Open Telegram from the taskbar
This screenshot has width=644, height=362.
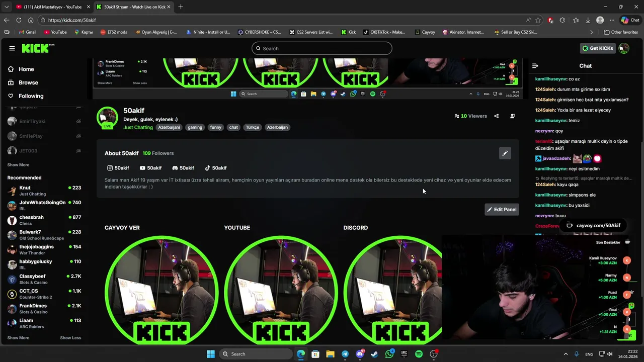click(x=345, y=354)
